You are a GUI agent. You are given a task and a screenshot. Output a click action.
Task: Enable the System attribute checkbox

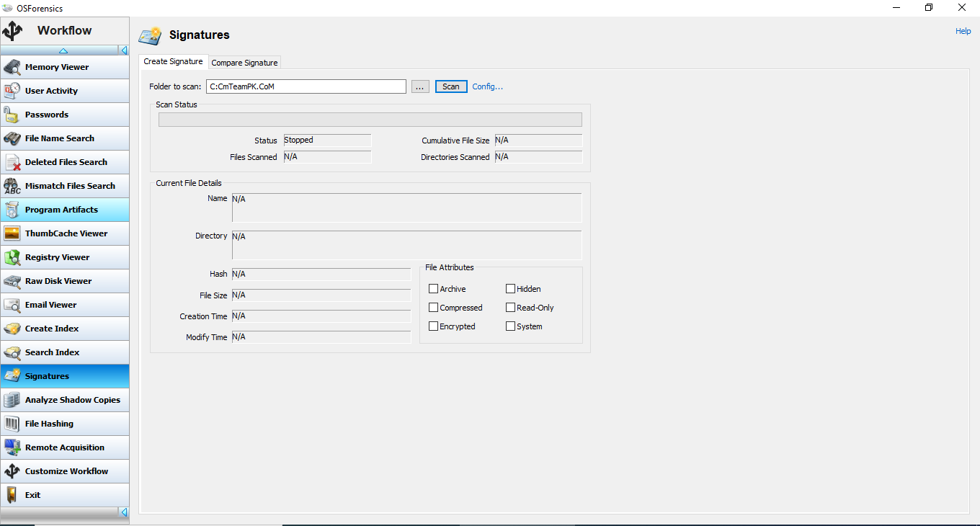(510, 326)
